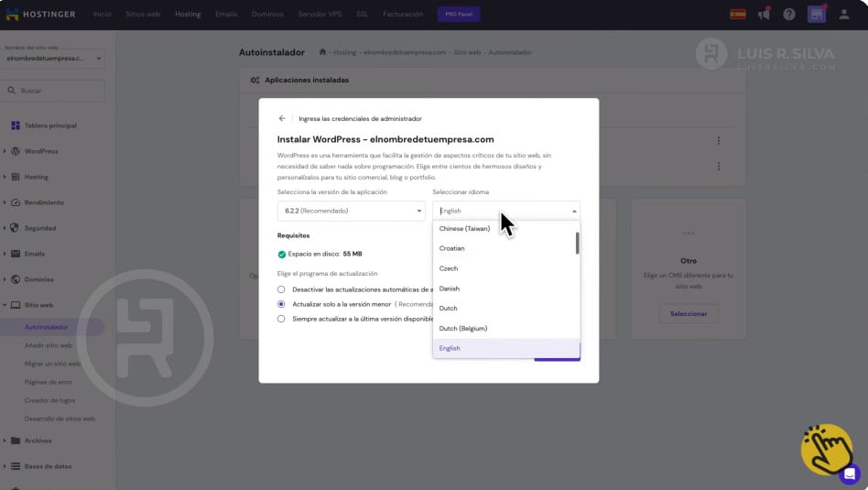The height and width of the screenshot is (490, 868).
Task: Open the second three-dot menu in installed apps
Action: coord(719,166)
